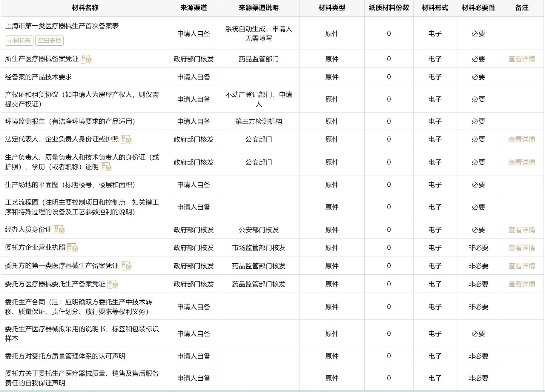
Task: Click the 备注 column header
Action: 522,8
